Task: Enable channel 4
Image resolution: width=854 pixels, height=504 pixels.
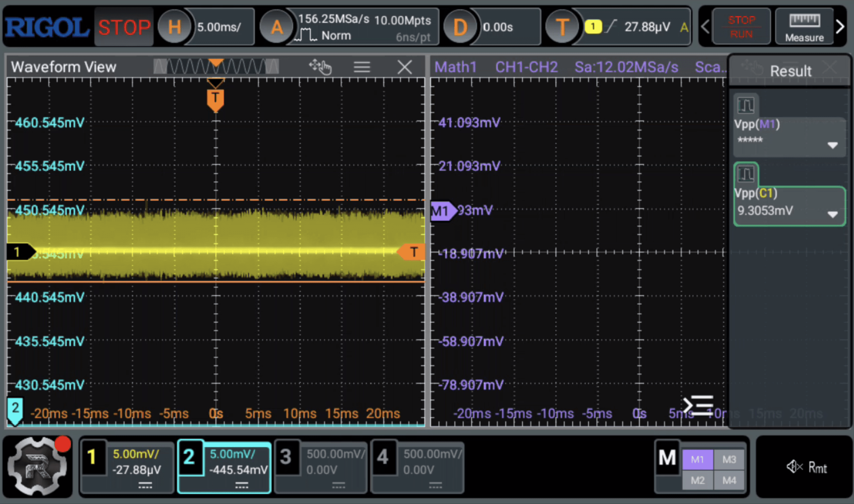Action: (x=418, y=467)
